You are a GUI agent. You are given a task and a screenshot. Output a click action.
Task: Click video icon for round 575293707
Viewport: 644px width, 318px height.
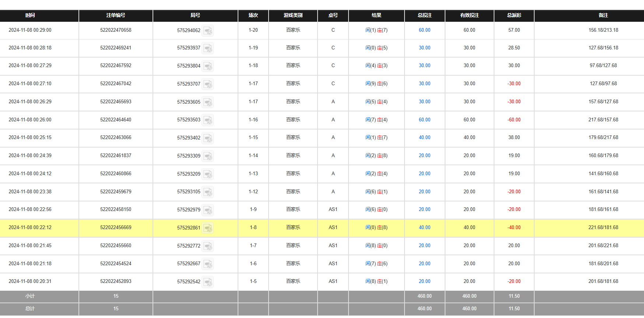click(208, 84)
